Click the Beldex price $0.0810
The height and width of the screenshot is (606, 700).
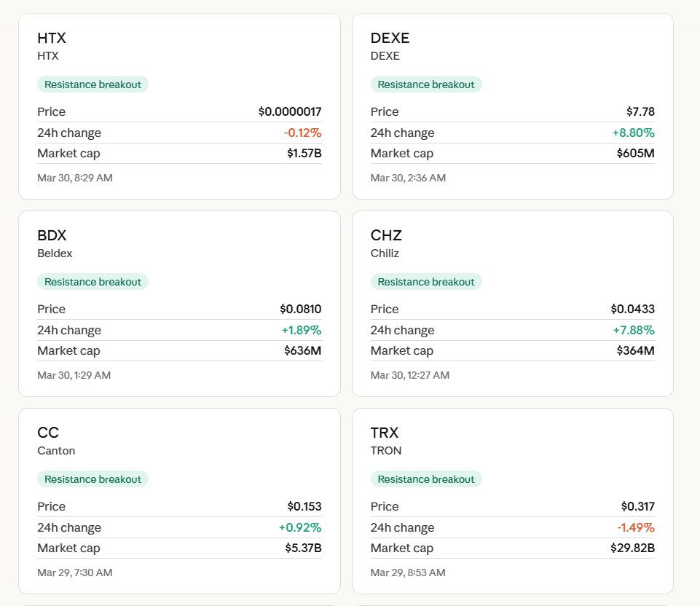point(300,309)
